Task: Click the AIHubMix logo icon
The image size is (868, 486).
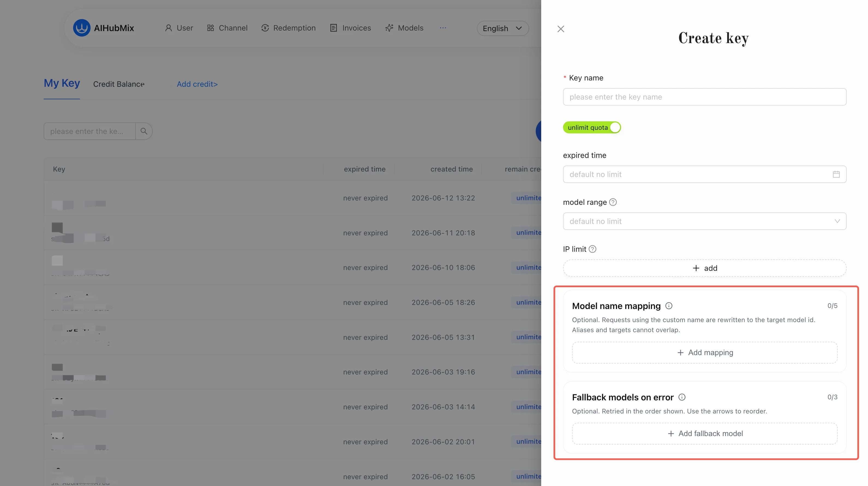Action: [x=82, y=28]
